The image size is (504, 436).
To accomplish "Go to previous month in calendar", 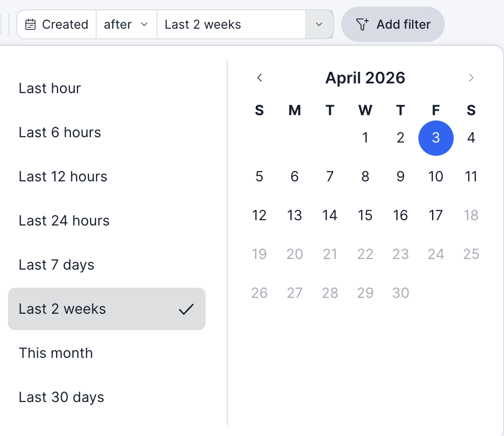I will point(260,78).
